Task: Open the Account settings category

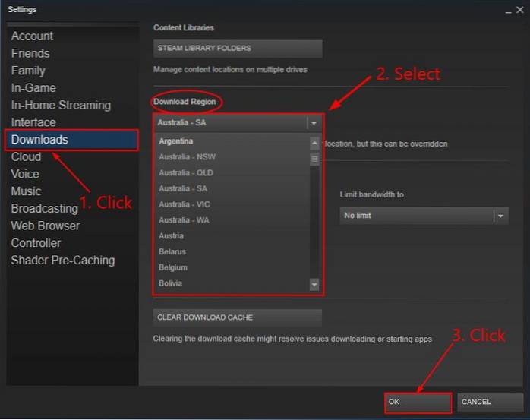Action: 32,36
